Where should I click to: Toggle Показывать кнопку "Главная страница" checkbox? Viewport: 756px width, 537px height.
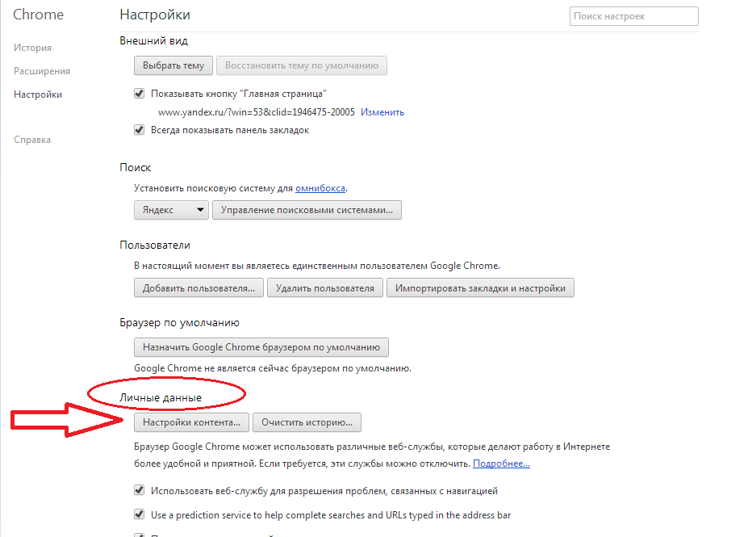pyautogui.click(x=140, y=94)
